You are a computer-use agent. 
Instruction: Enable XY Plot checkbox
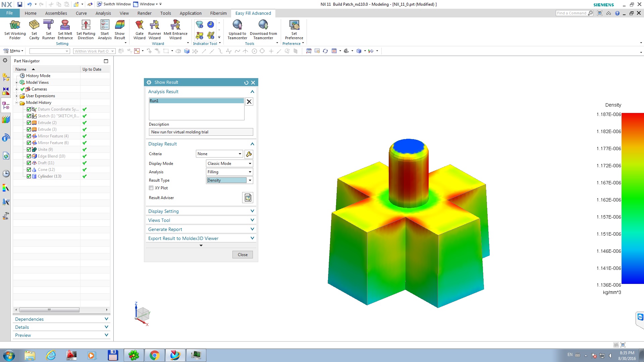151,188
